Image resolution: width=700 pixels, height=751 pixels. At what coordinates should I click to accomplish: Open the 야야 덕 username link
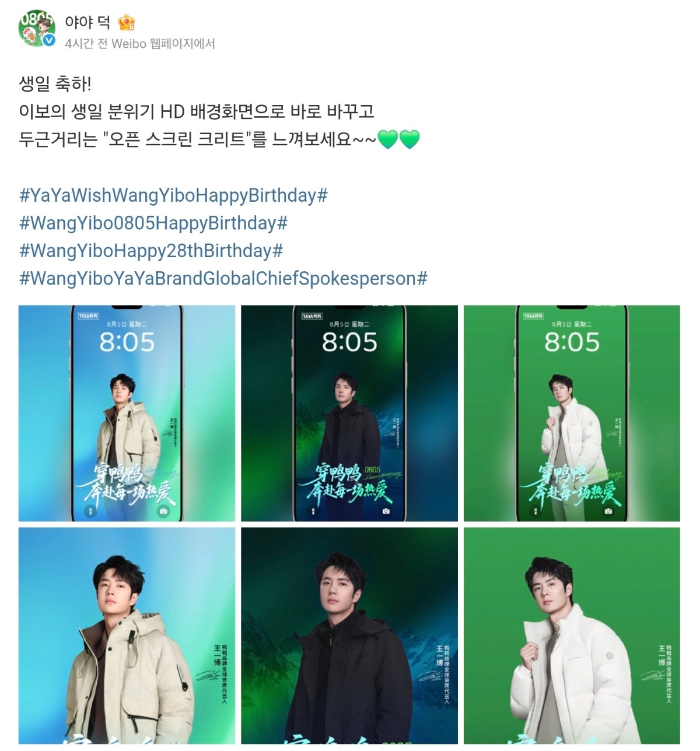click(87, 22)
